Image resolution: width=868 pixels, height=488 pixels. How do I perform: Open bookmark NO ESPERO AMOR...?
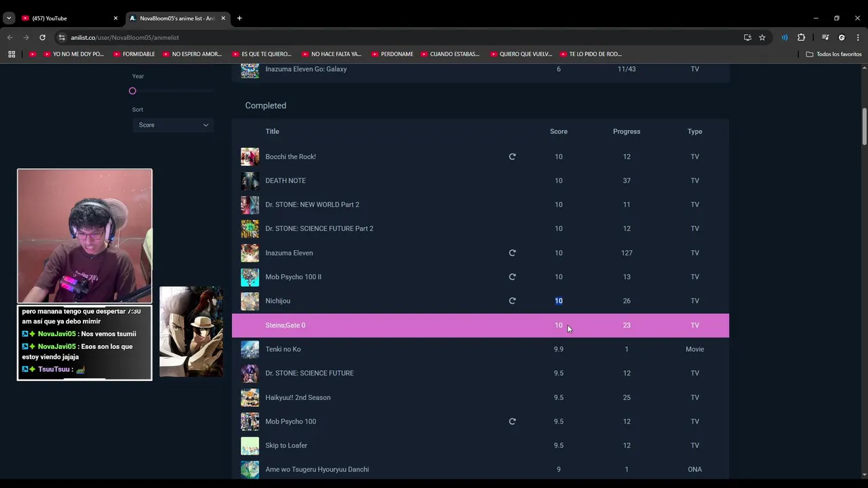click(192, 54)
